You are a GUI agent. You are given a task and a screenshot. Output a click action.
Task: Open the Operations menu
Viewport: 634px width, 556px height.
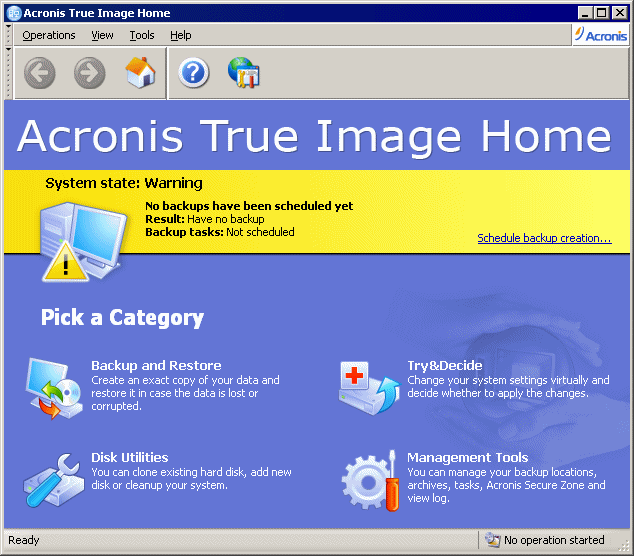click(x=49, y=35)
